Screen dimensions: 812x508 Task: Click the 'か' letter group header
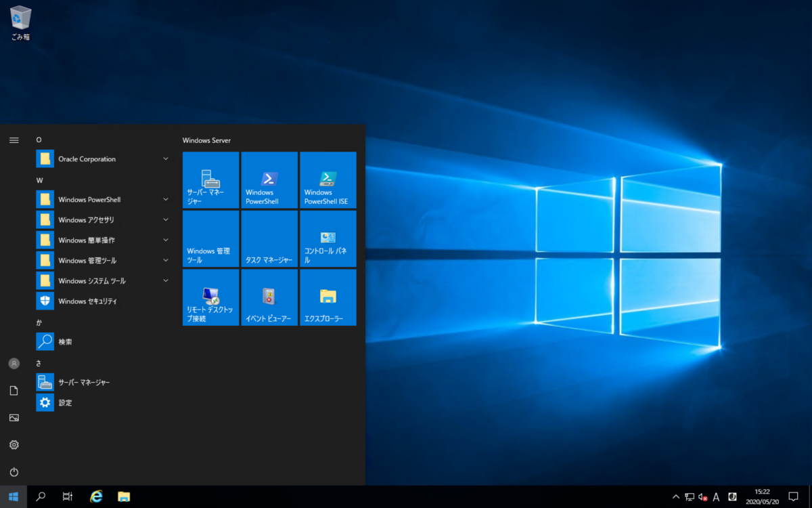[x=39, y=323]
